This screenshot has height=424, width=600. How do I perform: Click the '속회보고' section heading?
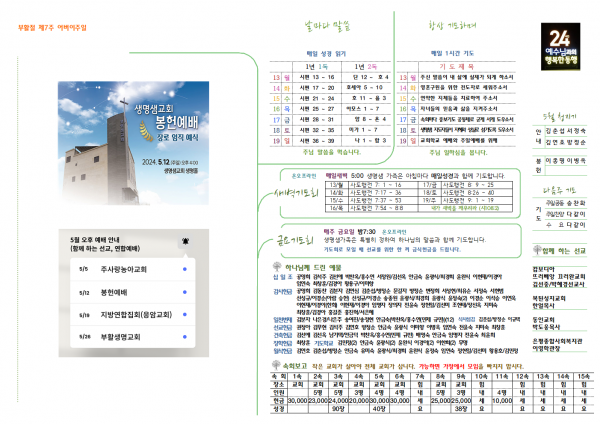tap(295, 366)
